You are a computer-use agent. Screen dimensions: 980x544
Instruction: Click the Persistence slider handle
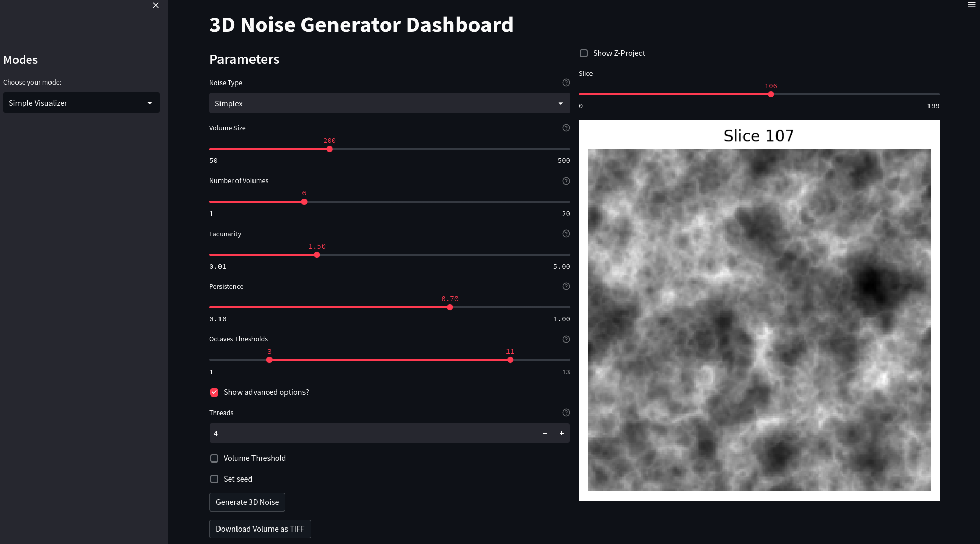pos(450,307)
